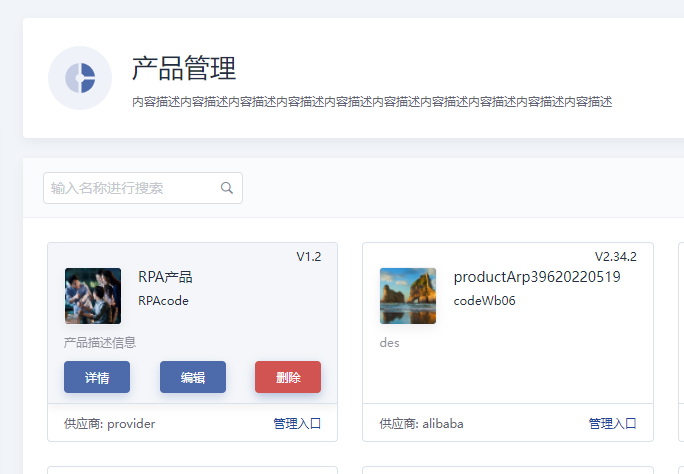
Task: Select the RPA产品 title text
Action: 165,277
